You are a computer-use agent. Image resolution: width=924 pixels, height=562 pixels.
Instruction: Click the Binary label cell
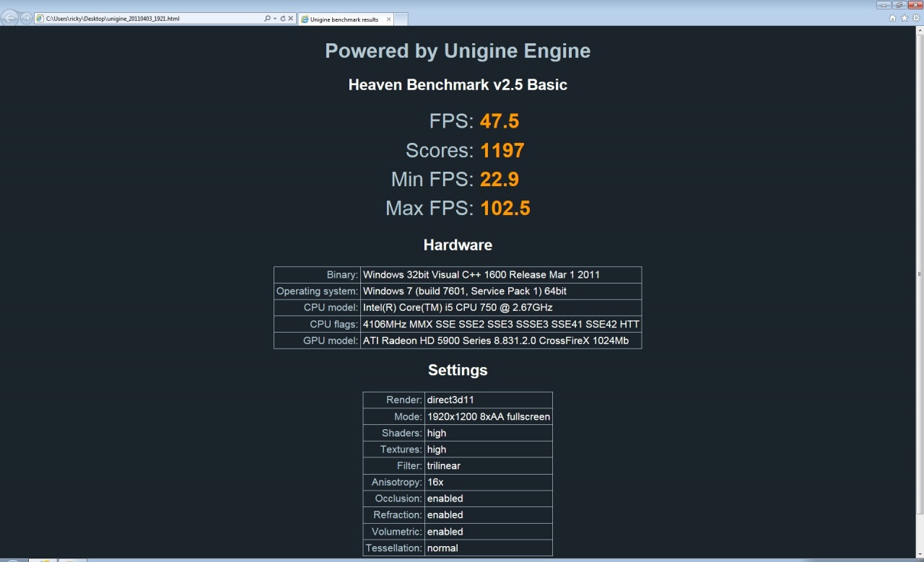tap(317, 275)
